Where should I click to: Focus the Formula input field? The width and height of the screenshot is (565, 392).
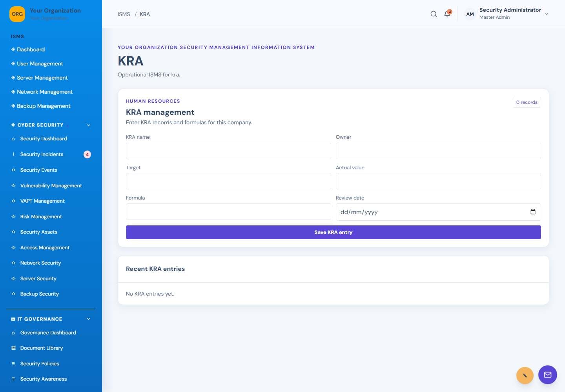[x=228, y=212]
